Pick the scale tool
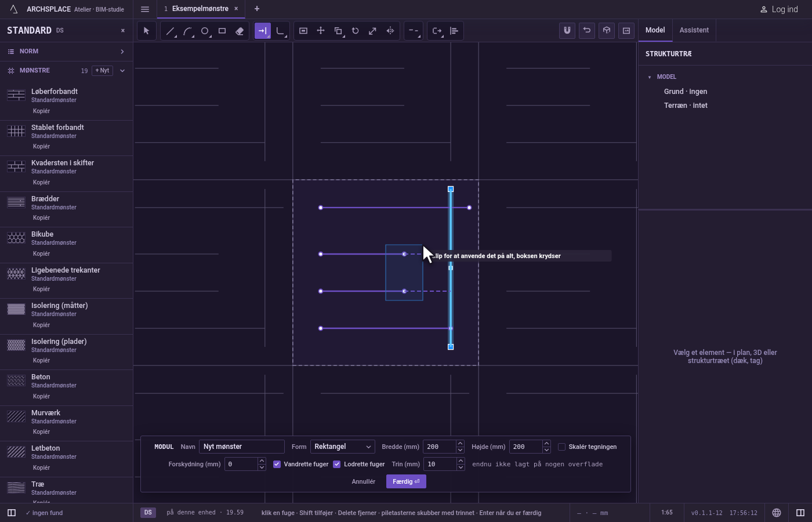 point(373,31)
